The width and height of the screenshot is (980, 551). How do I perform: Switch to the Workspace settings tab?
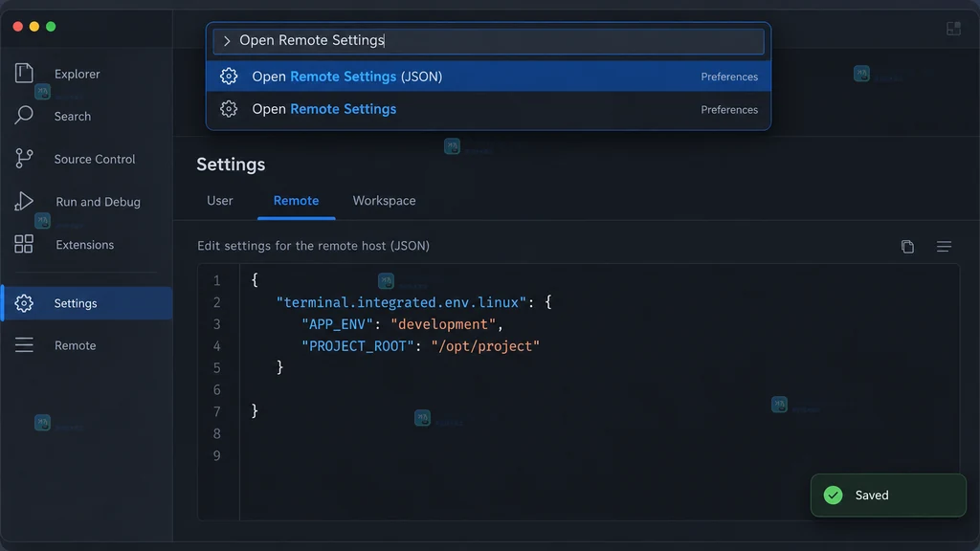[x=384, y=201]
